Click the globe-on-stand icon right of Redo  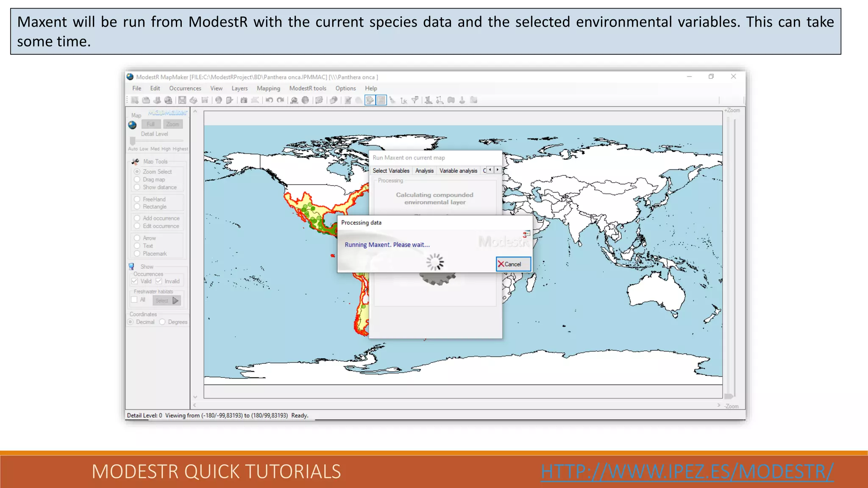click(x=294, y=100)
